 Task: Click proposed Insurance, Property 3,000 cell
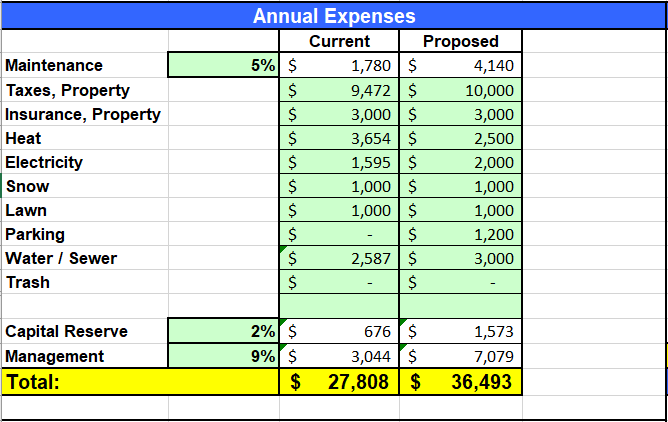(461, 114)
